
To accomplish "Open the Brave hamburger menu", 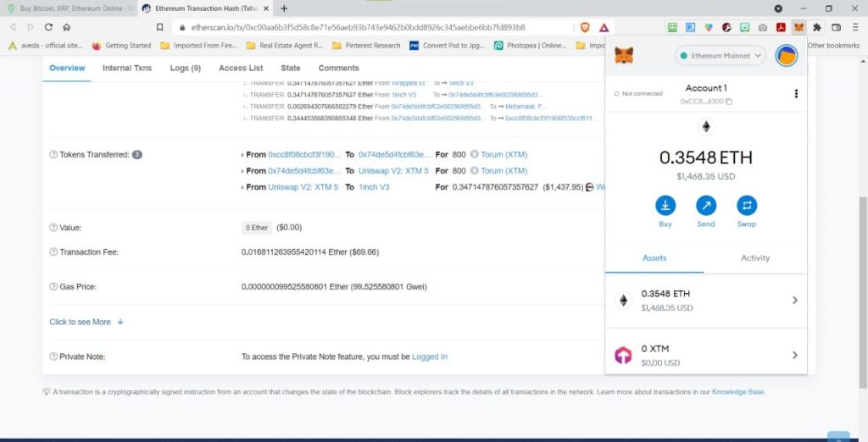I will [x=854, y=26].
